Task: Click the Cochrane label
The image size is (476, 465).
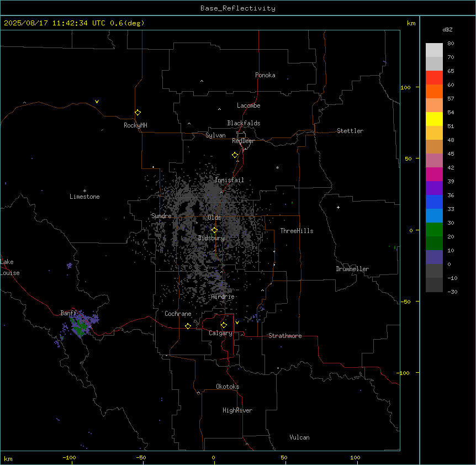Action: click(x=178, y=314)
